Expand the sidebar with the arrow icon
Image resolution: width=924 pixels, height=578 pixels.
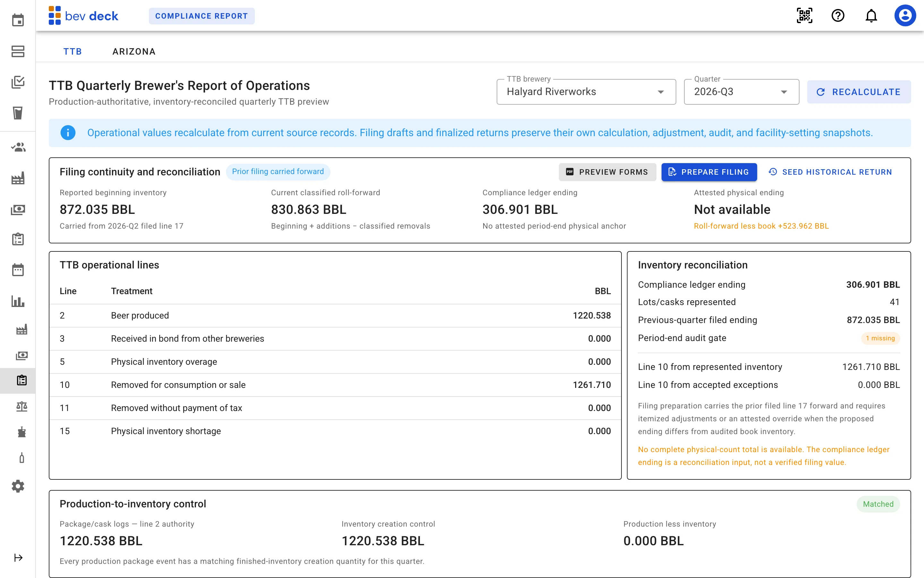[x=18, y=558]
